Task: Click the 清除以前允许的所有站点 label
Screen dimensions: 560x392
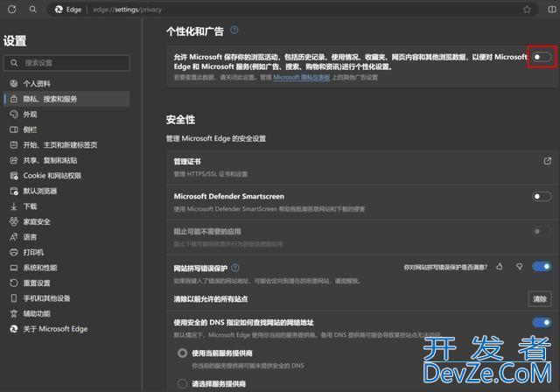Action: [x=211, y=299]
